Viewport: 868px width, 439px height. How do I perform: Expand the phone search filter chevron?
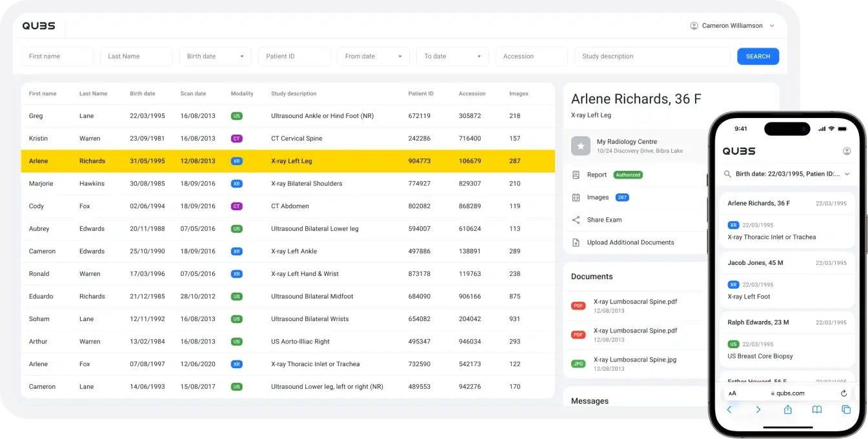point(847,174)
